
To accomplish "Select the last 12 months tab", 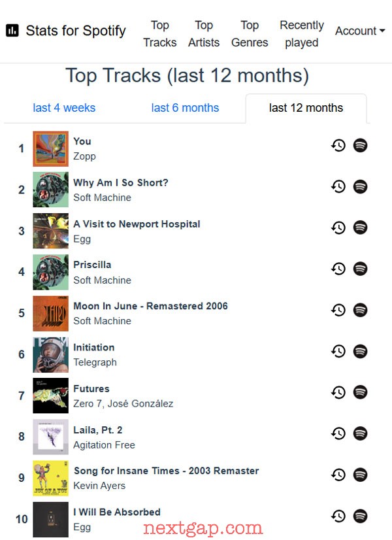I will (306, 108).
